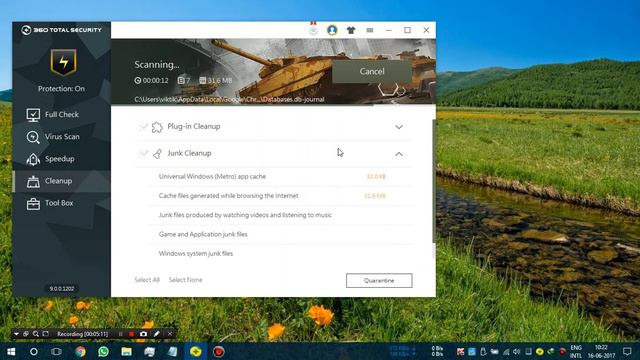Image resolution: width=640 pixels, height=360 pixels.
Task: Click the Junk Cleanup broom icon
Action: [157, 154]
